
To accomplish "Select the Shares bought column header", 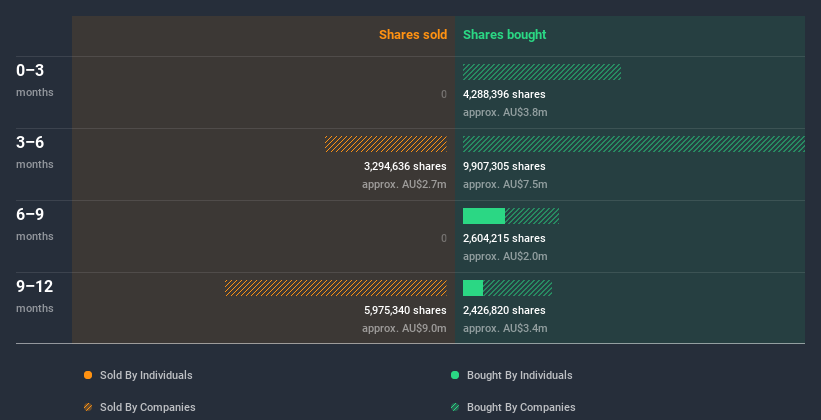I will click(505, 35).
